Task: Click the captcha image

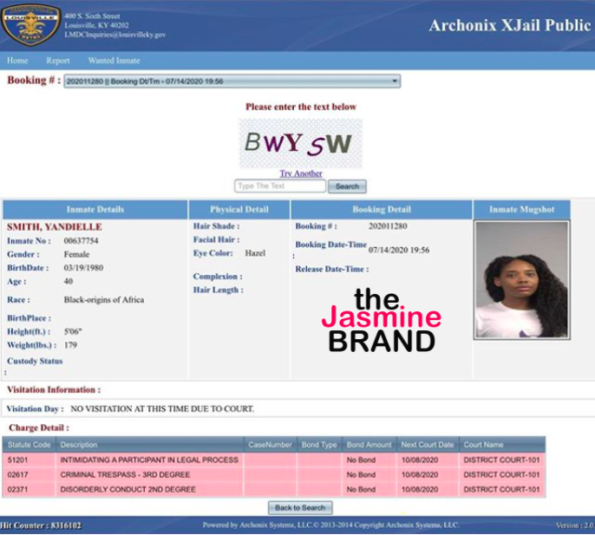Action: 301,143
